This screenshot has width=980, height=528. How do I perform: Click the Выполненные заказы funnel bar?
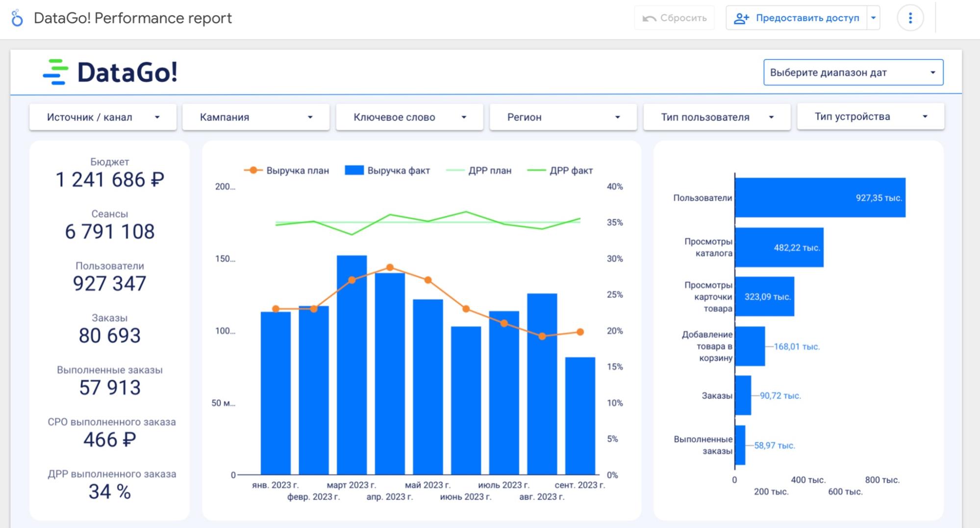(740, 445)
